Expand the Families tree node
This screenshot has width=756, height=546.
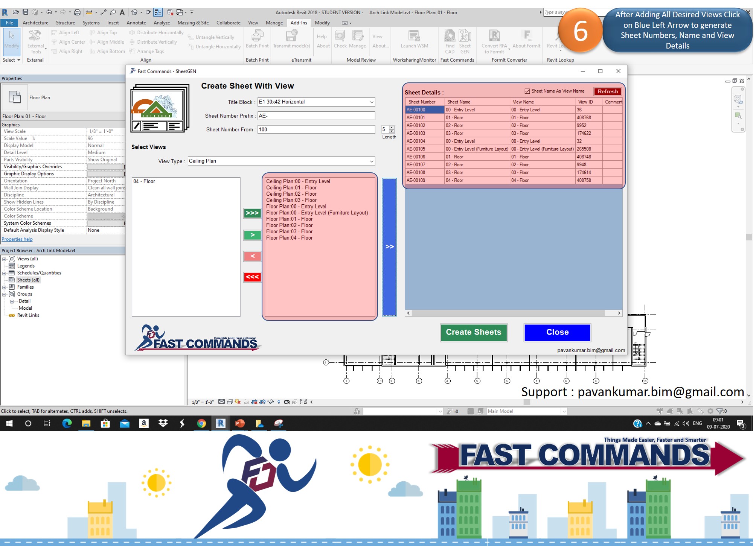click(x=4, y=287)
